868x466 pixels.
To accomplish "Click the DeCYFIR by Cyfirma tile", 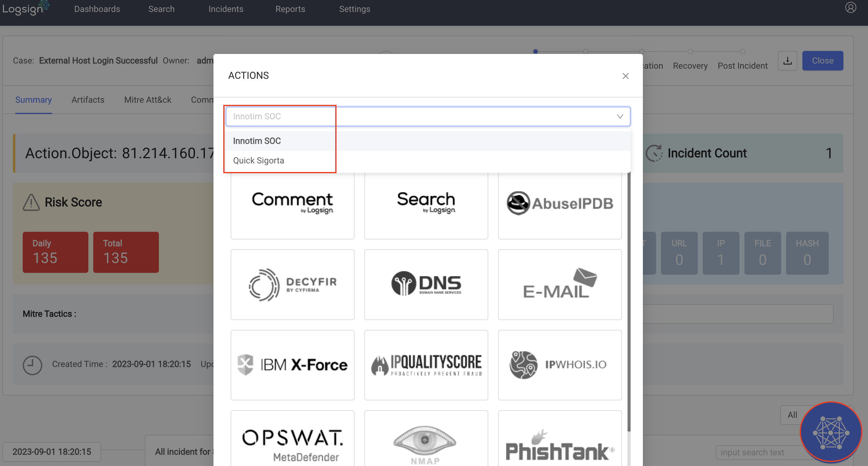I will [292, 284].
